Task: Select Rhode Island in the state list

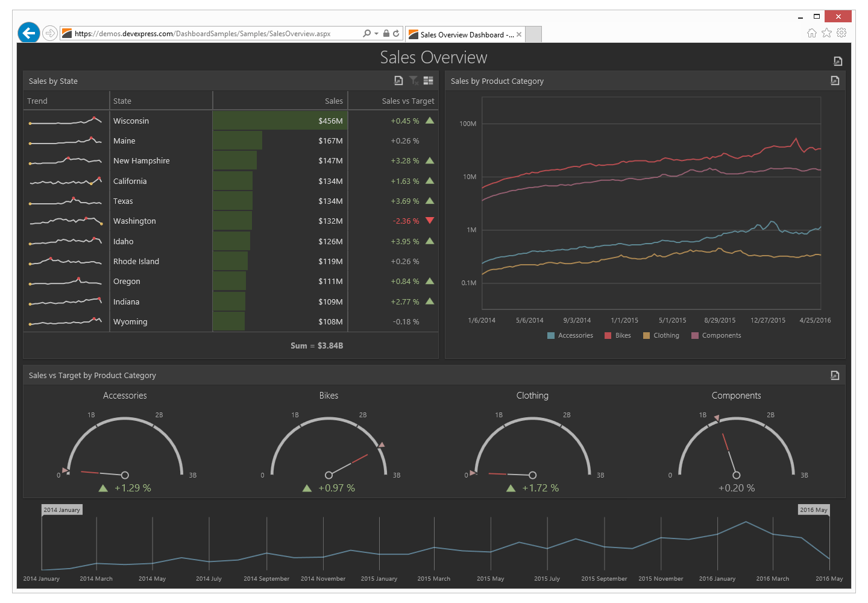Action: point(231,262)
